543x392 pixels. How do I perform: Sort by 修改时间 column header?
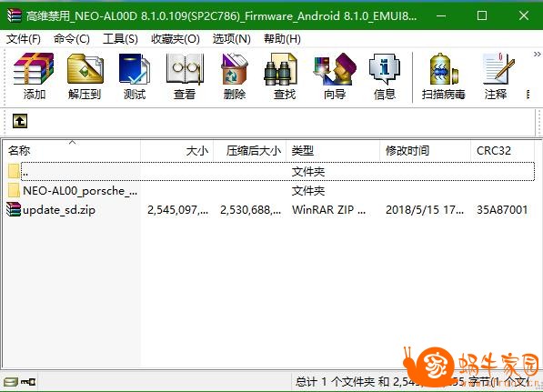426,151
